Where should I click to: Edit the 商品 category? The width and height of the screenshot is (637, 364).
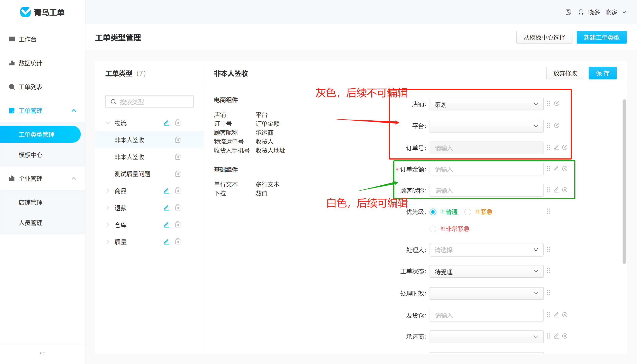click(x=166, y=191)
